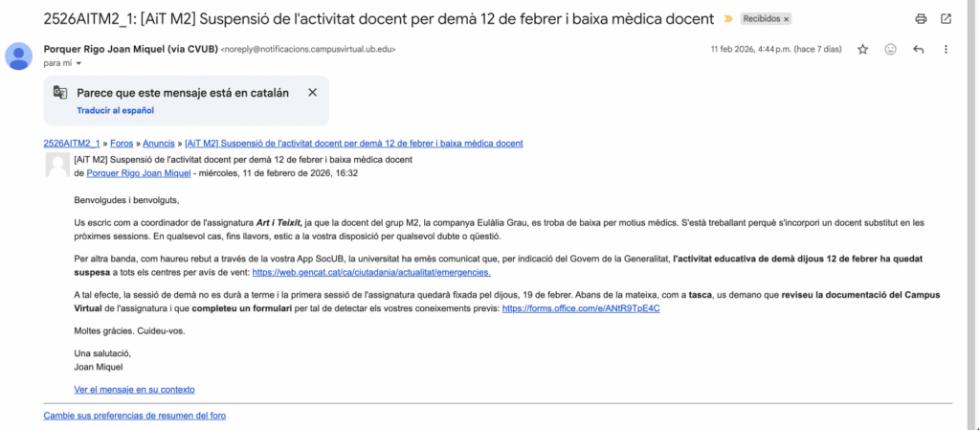The width and height of the screenshot is (980, 430).
Task: Dismiss the Catalan translation banner
Action: coord(312,93)
